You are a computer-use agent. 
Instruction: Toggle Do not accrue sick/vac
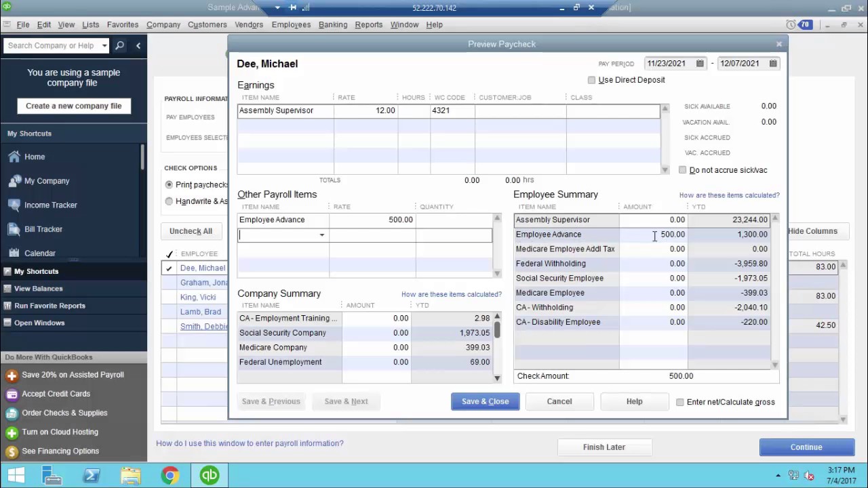click(683, 170)
